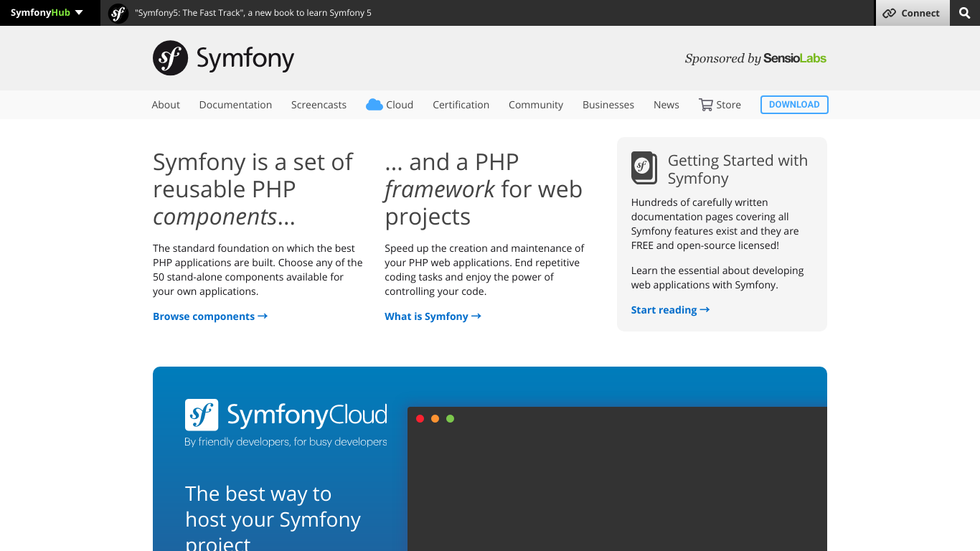Click the Cloud icon in the navigation
This screenshot has height=551, width=980.
(374, 105)
